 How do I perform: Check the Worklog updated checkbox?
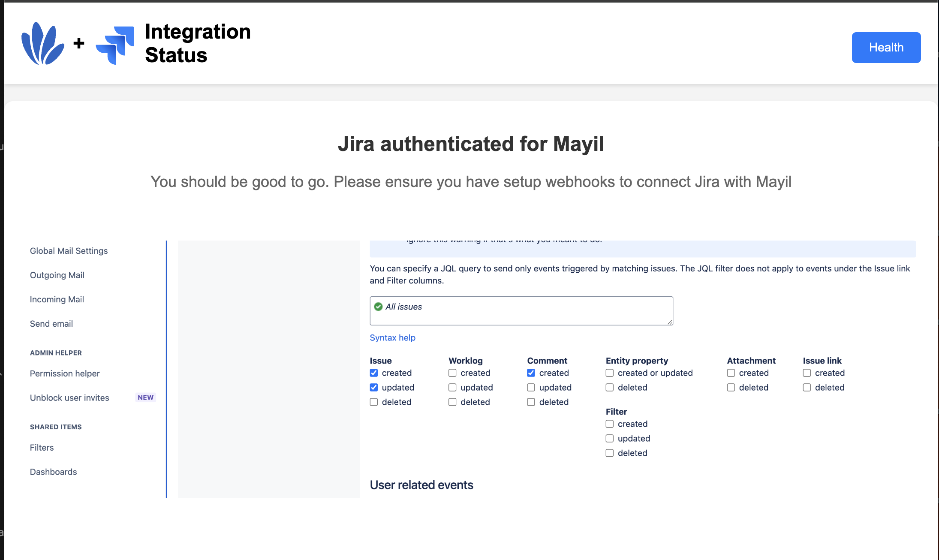coord(452,387)
